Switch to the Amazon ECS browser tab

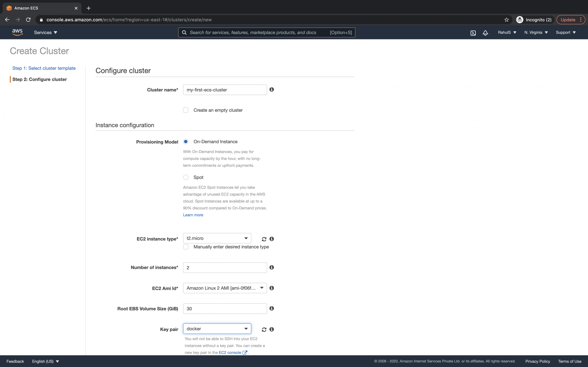coord(26,8)
